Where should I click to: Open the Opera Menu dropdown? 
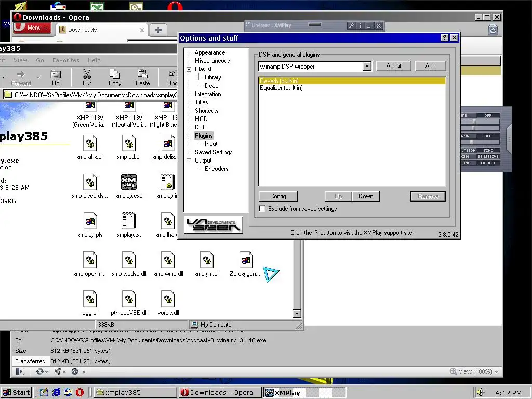[33, 28]
